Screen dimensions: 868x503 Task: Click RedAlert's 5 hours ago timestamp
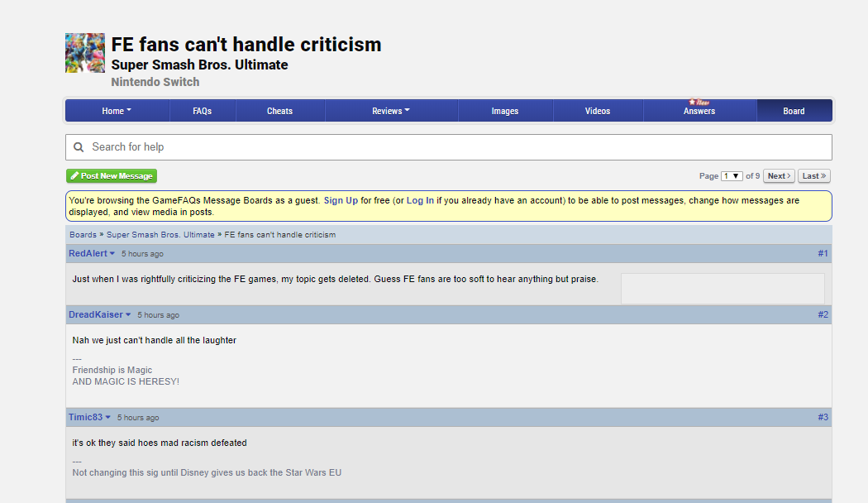pos(142,254)
